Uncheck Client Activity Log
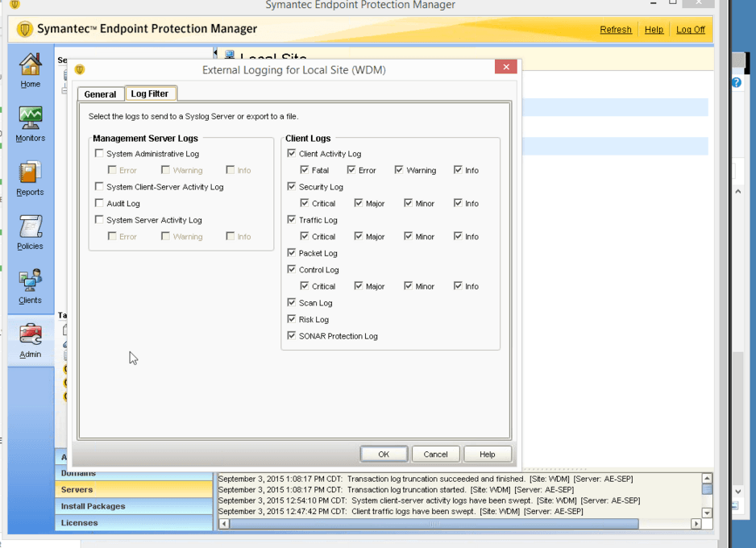 (291, 153)
